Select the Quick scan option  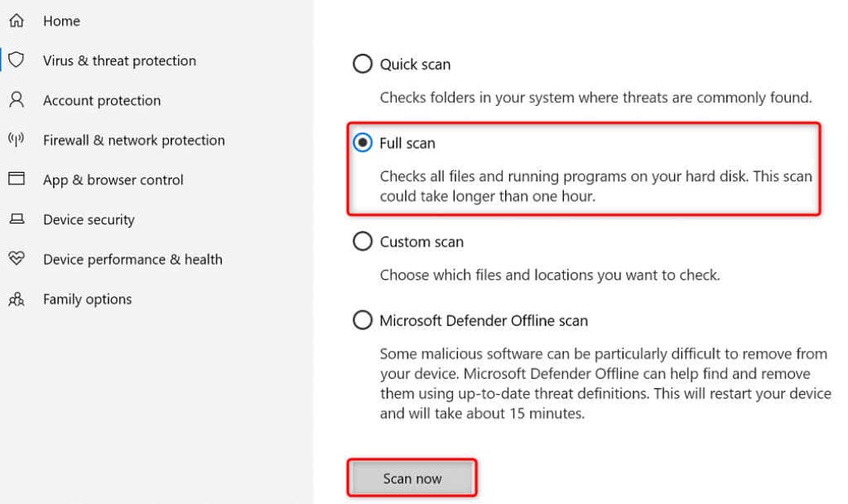(x=362, y=64)
